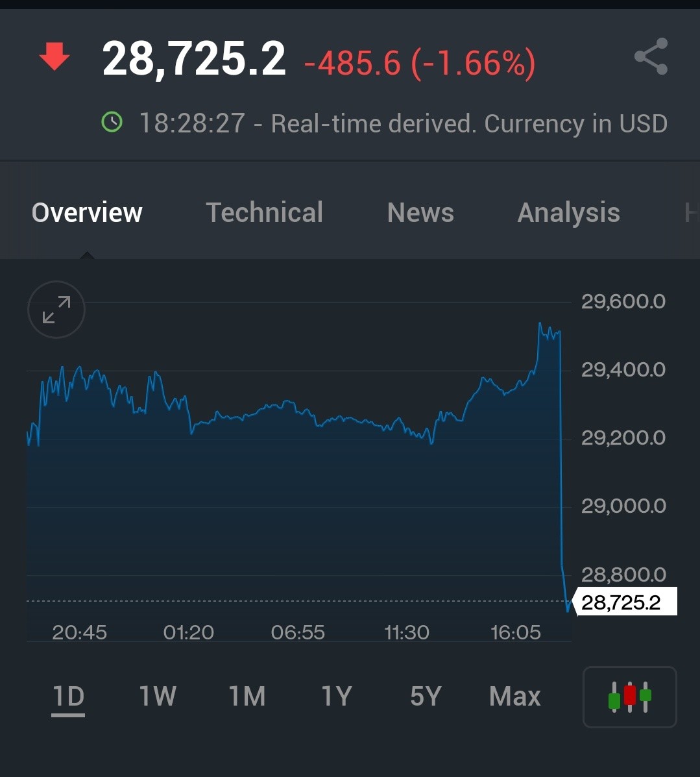The width and height of the screenshot is (700, 777).
Task: Switch chart to 5Y range
Action: tap(426, 697)
